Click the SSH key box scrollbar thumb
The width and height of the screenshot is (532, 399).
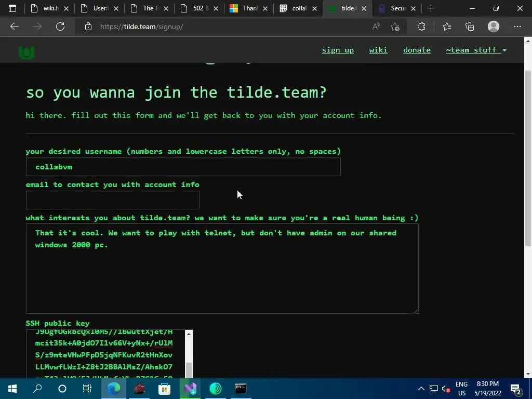click(x=189, y=369)
